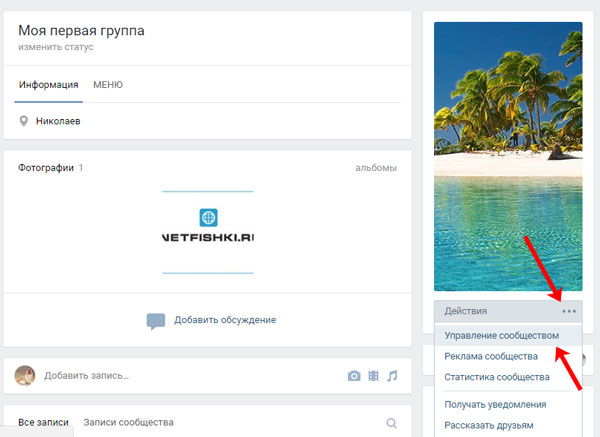Open the альбомы link
Viewport: 600px width, 437px height.
(375, 168)
